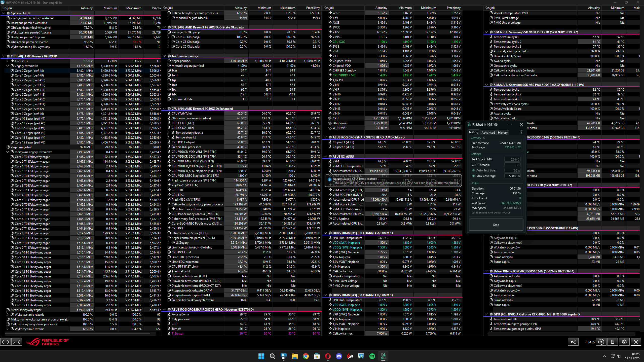Click the share/network icon in HWiNFO toolbar
Screen dimensions: 644x362
(573, 342)
